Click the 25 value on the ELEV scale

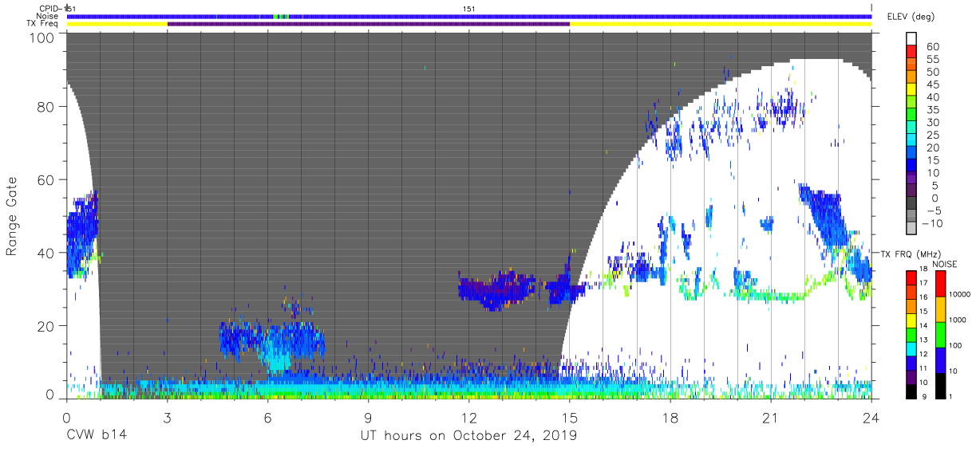pos(933,136)
